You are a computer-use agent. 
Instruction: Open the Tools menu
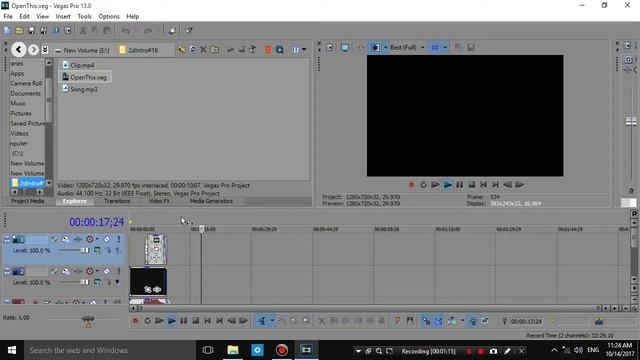click(x=84, y=16)
